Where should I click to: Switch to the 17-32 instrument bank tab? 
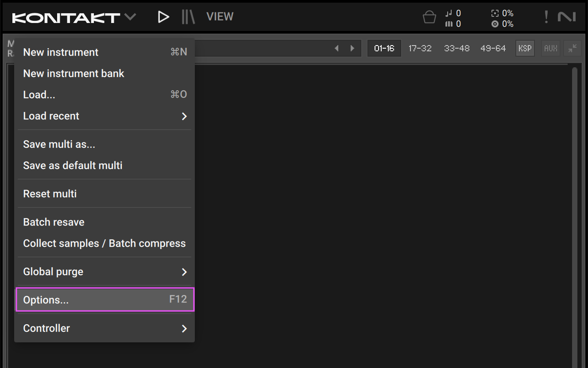[x=420, y=48]
